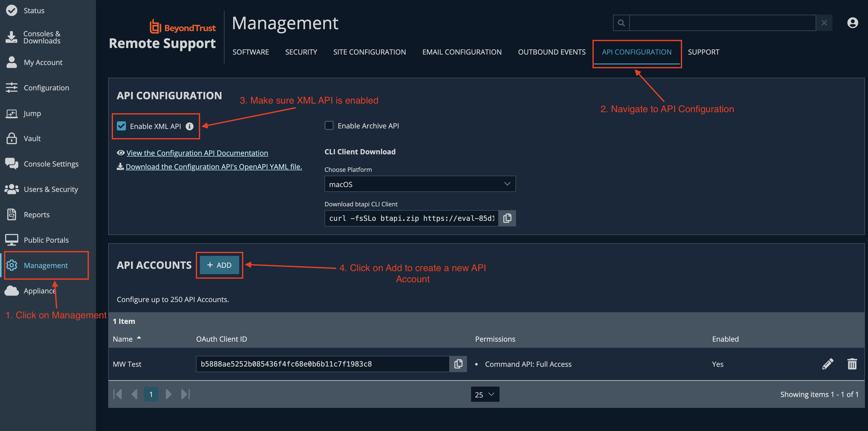Open the Choose Platform macOS dropdown

pyautogui.click(x=420, y=184)
